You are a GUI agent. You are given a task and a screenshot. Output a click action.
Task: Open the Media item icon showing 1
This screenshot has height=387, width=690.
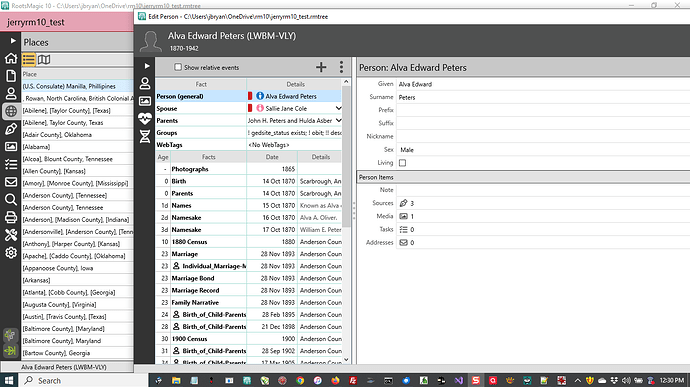point(404,216)
